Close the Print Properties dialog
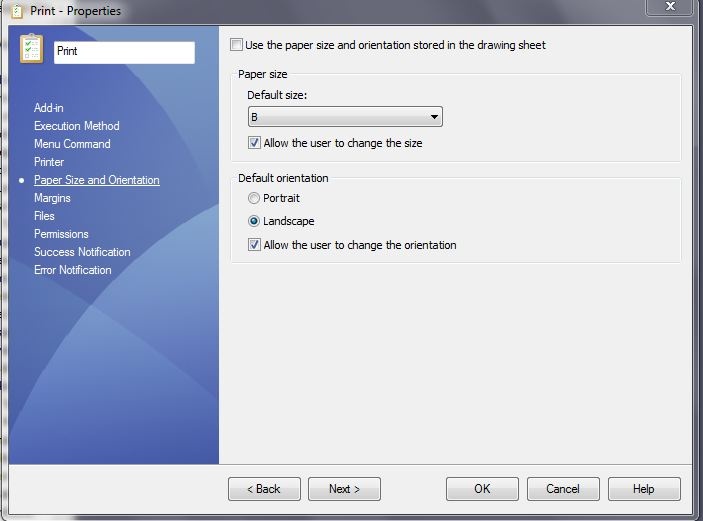Image resolution: width=703 pixels, height=521 pixels. (670, 7)
